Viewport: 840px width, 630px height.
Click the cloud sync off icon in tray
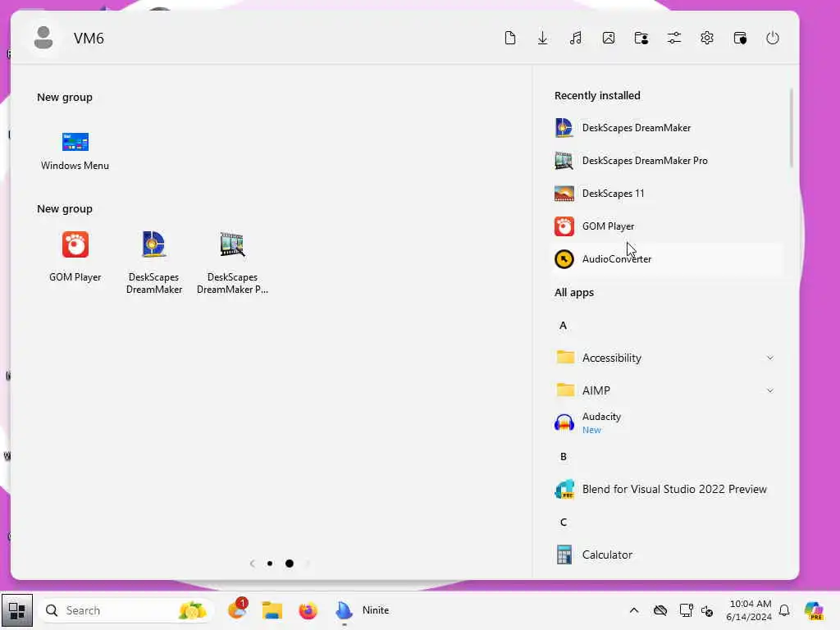coord(660,610)
